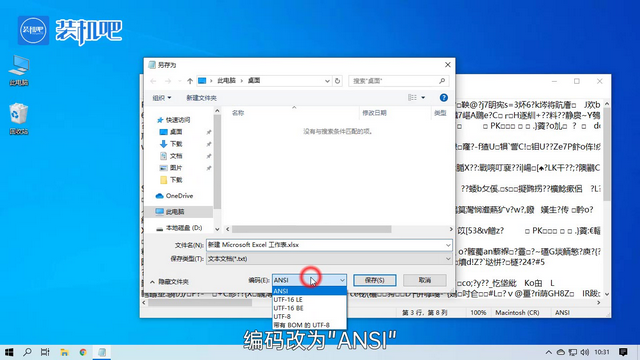
Task: Click the Notepad taskbar icon
Action: click(102, 352)
